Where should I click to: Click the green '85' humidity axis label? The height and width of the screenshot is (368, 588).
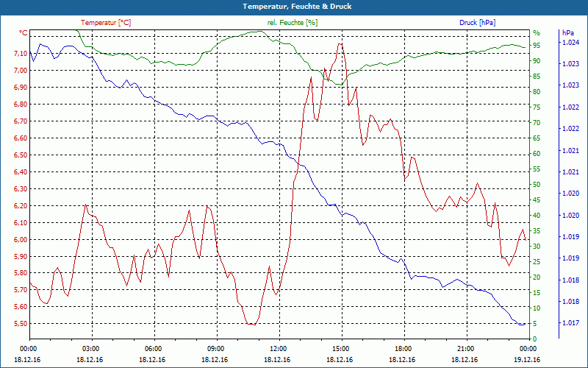pyautogui.click(x=537, y=77)
